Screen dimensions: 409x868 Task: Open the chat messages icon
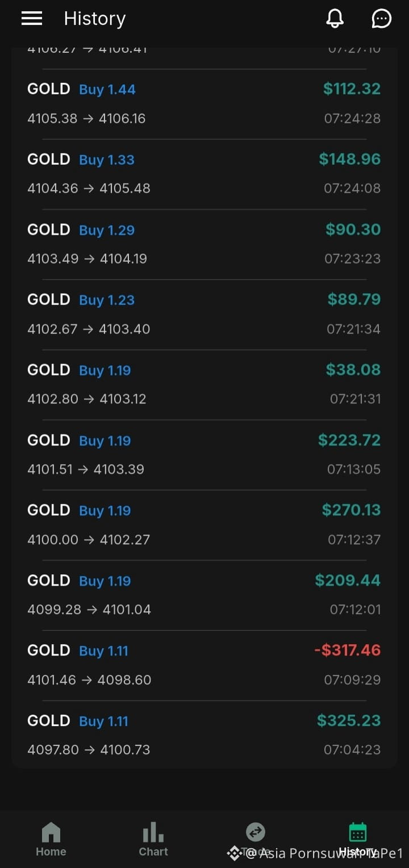(x=381, y=19)
